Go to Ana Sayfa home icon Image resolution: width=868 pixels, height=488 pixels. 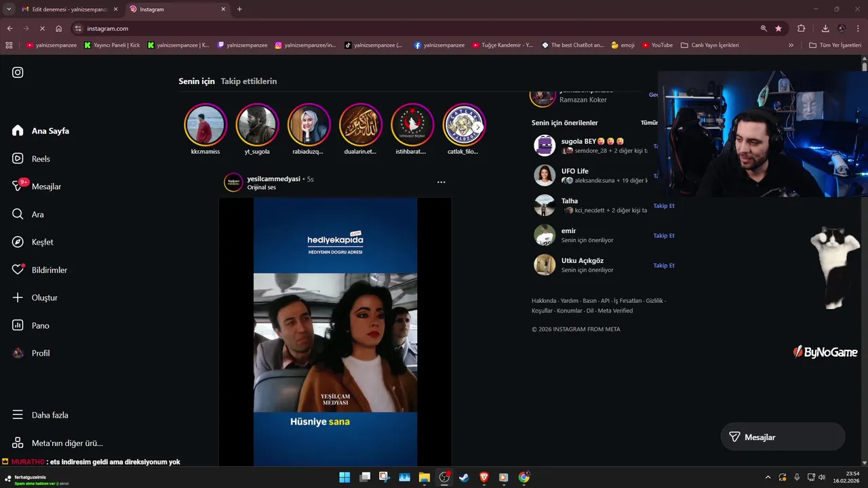click(18, 131)
